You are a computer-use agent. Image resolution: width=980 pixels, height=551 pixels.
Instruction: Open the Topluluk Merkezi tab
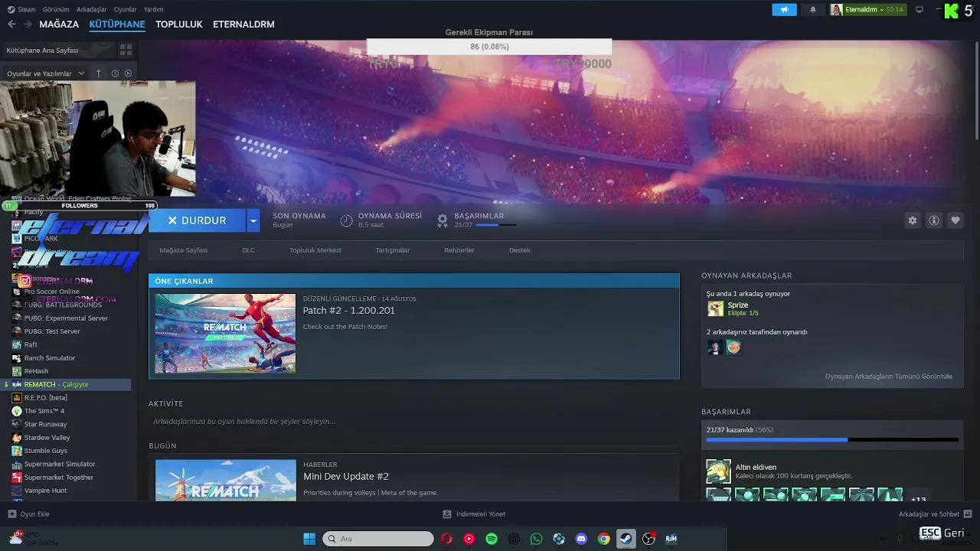click(315, 250)
